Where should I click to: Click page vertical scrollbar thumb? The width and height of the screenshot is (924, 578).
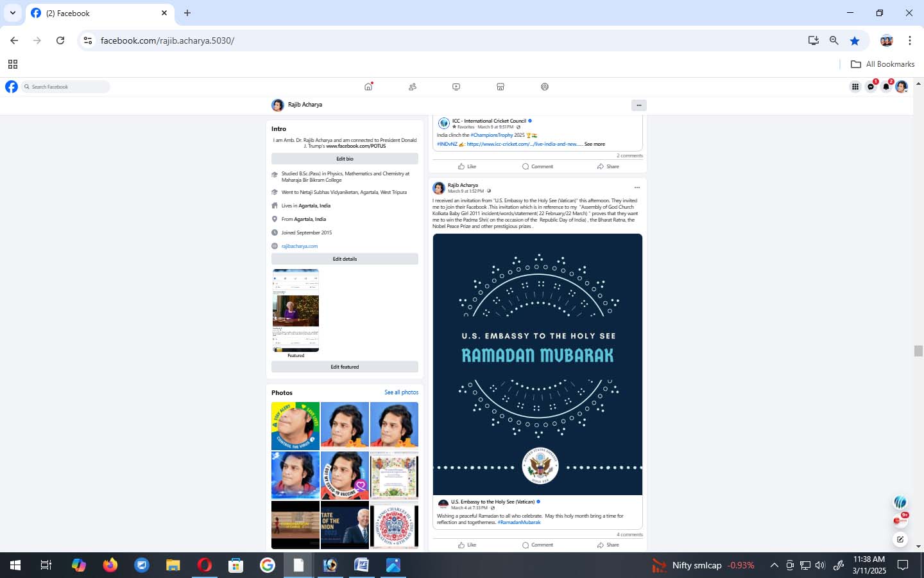coord(918,351)
